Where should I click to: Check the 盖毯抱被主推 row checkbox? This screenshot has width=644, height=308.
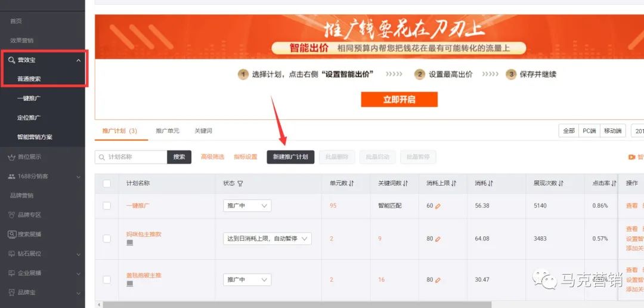tap(107, 279)
